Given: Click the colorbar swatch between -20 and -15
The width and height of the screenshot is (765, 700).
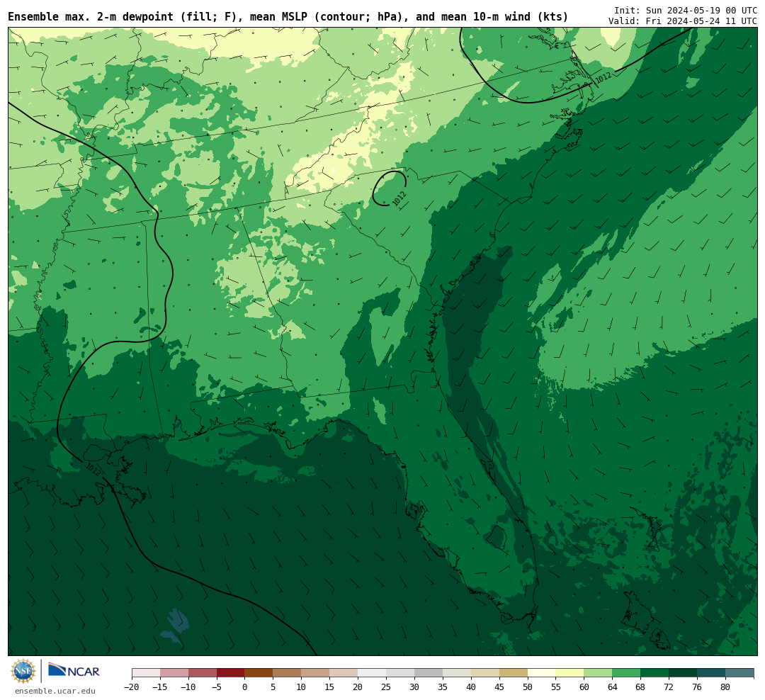Looking at the screenshot, I should (146, 673).
